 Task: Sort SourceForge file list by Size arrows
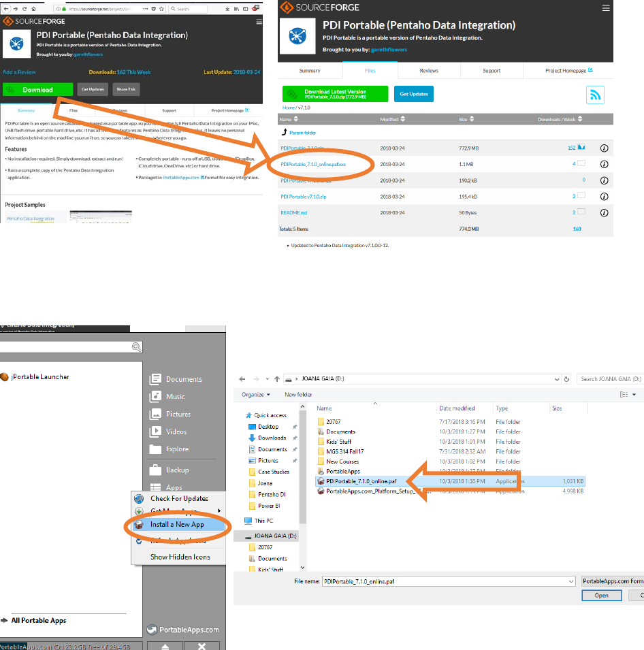tap(472, 119)
